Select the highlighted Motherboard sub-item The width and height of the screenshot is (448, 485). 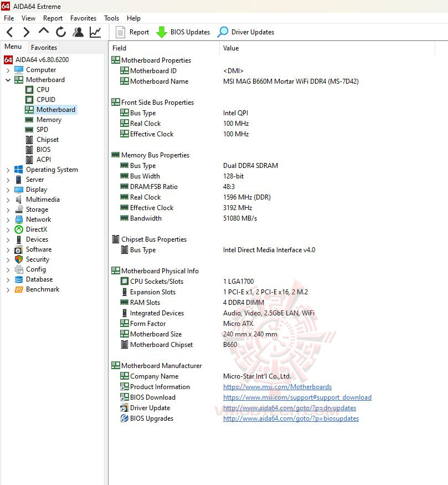point(50,110)
